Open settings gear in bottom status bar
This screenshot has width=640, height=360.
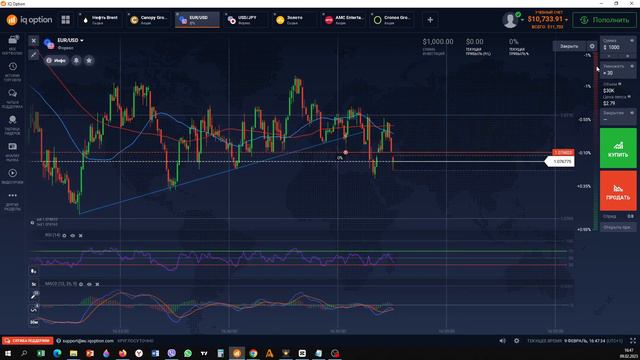click(516, 340)
